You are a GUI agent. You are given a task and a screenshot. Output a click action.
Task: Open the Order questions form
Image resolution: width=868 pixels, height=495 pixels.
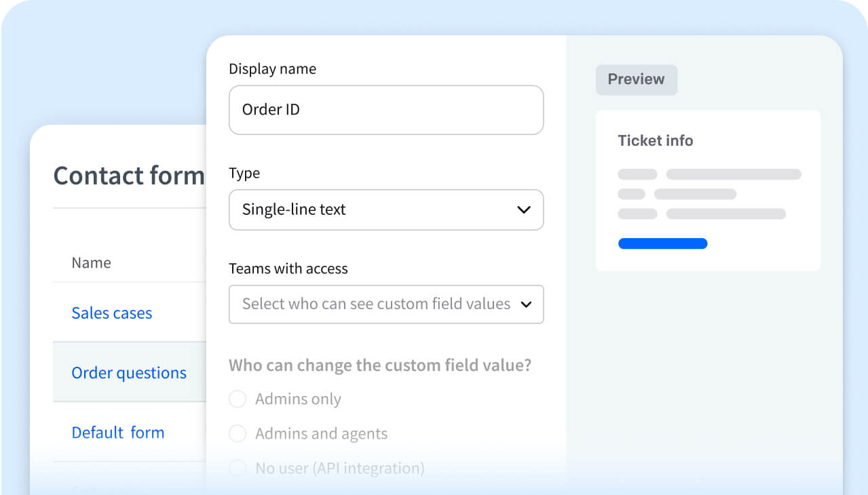pos(128,372)
